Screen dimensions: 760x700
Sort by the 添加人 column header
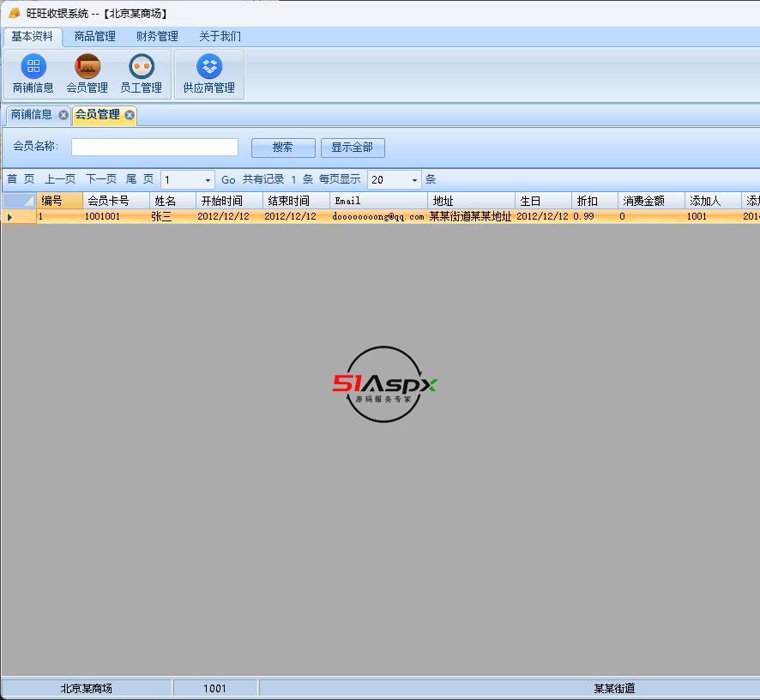713,200
